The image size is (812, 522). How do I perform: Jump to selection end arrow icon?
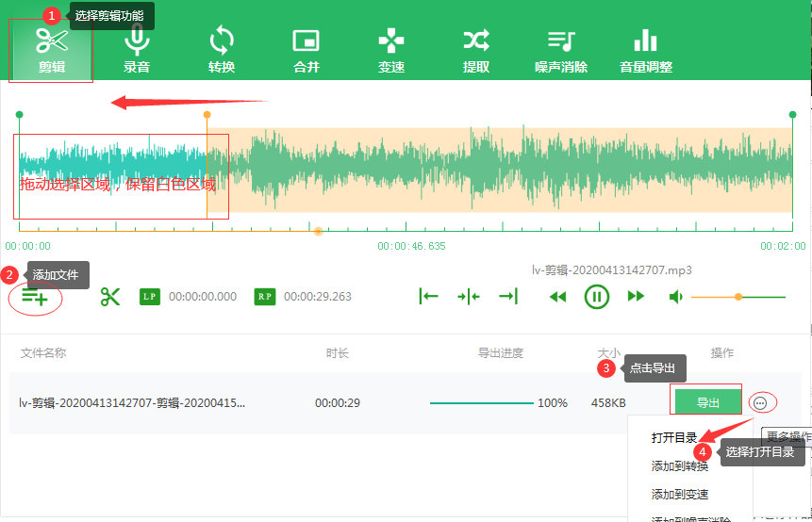point(508,297)
